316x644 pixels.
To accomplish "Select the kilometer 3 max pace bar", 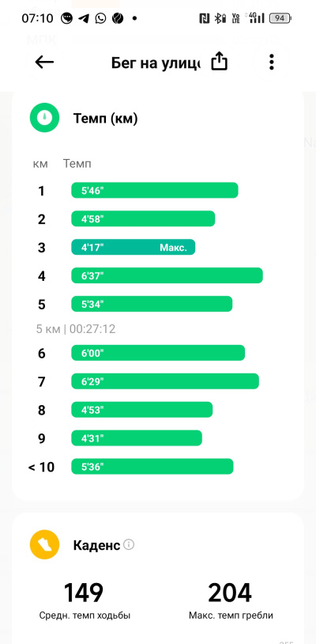I will pos(134,248).
